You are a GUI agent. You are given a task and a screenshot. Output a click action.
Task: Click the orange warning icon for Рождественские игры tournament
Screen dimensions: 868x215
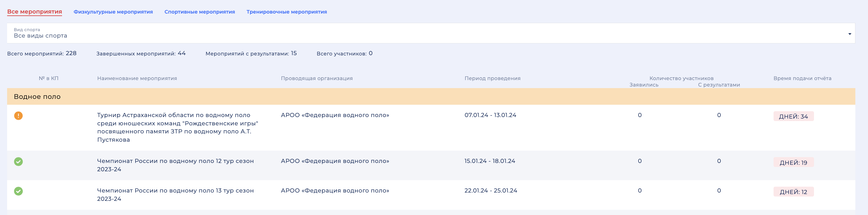pyautogui.click(x=19, y=116)
